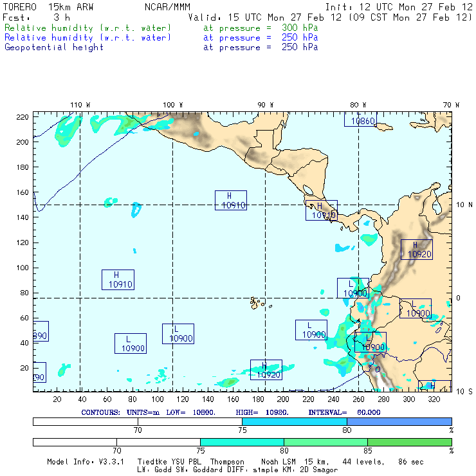This screenshot has width=476, height=476.
Task: Click the 'INTERVAL= 60.000' contour text
Action: (344, 412)
